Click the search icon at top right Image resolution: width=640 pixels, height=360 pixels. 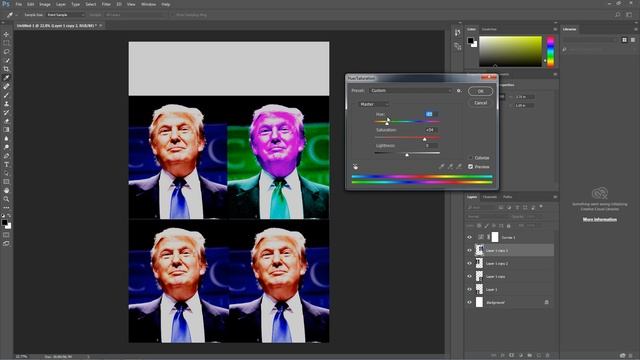point(618,15)
